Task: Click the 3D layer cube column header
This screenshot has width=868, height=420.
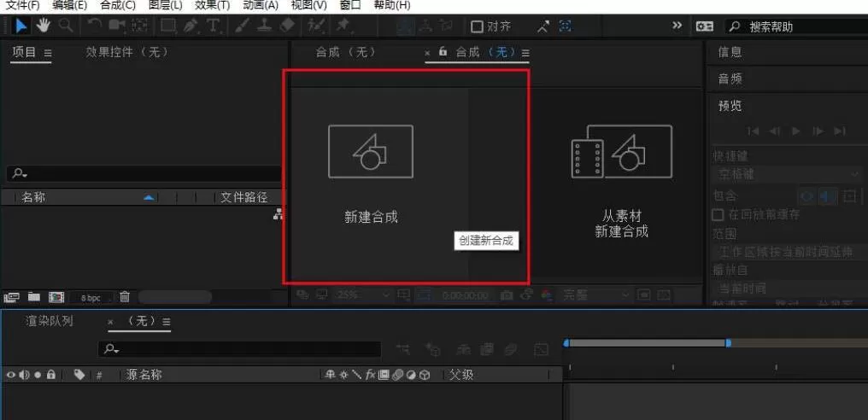Action: (x=424, y=375)
